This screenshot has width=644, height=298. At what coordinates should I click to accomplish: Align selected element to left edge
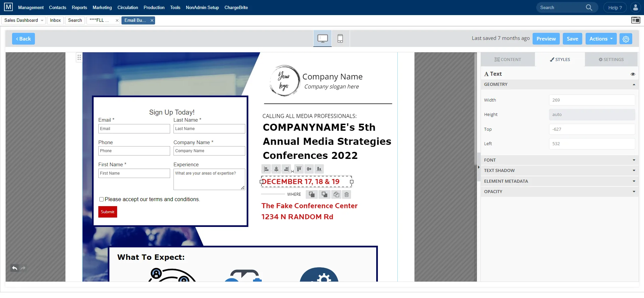coord(266,169)
